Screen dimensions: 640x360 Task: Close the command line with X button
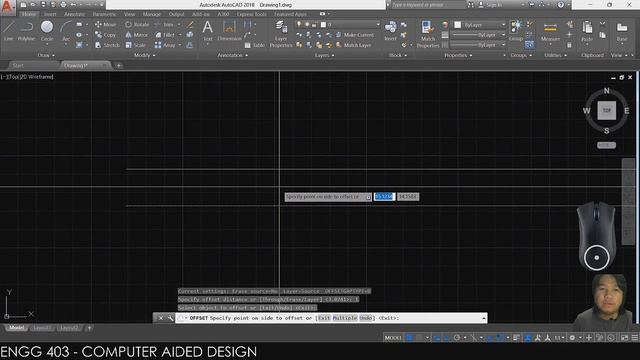point(161,318)
